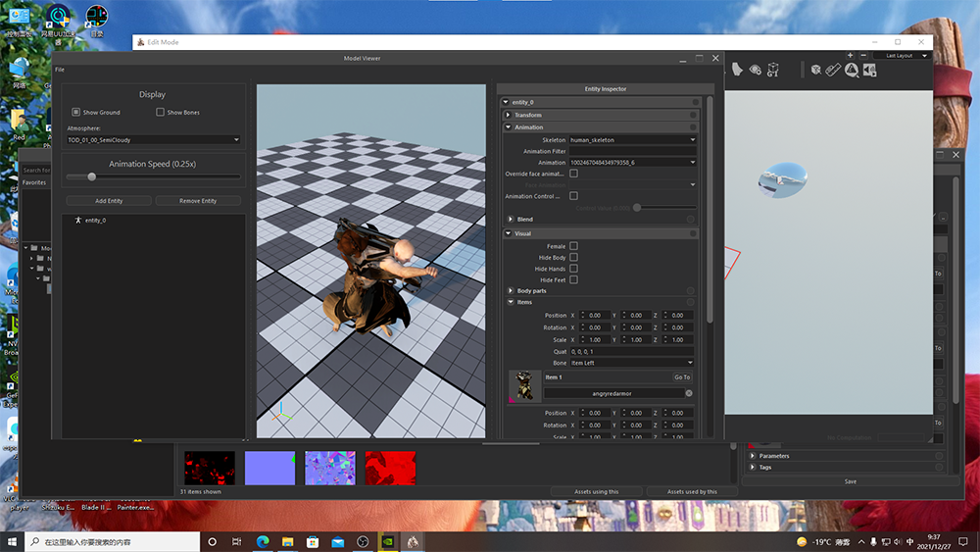The image size is (980, 552).
Task: Clear the angryredarmor item field with the X icon
Action: [689, 393]
